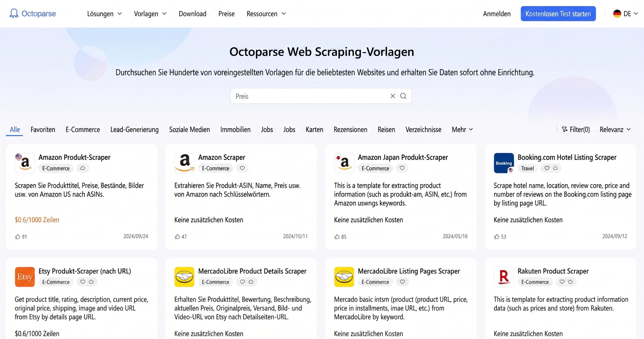Toggle heart on Booking.com Hotel Listing Scraper
The height and width of the screenshot is (339, 644).
tap(547, 168)
